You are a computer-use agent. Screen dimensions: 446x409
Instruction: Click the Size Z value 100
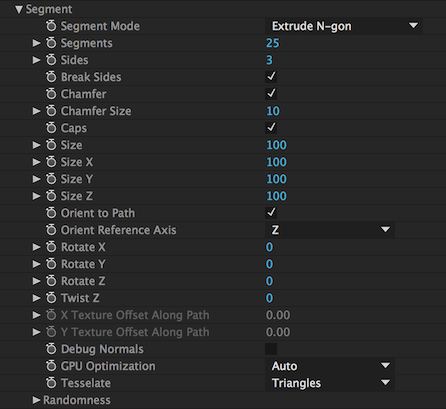point(276,196)
